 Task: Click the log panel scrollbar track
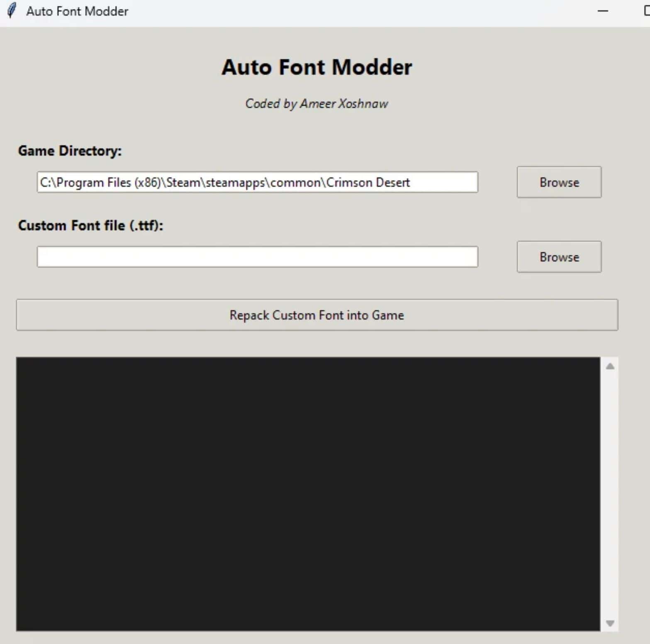pos(609,494)
